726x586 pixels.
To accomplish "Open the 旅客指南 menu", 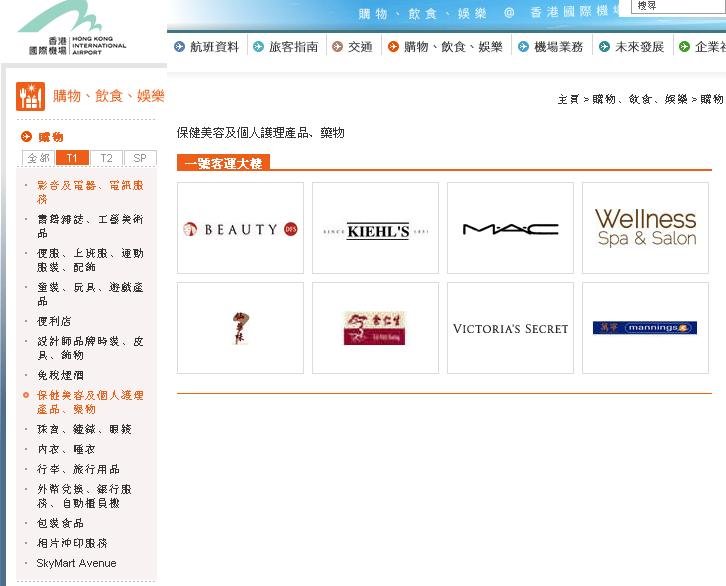I will pos(294,47).
